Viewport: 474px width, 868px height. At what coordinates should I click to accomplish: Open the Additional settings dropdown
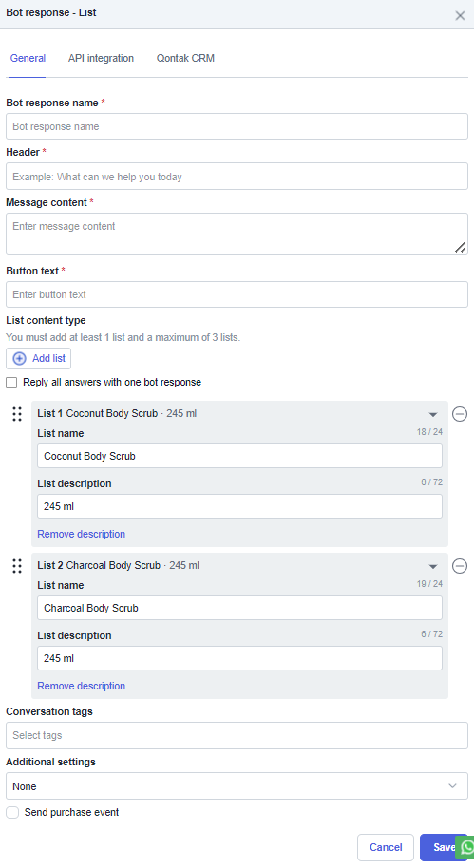point(237,786)
